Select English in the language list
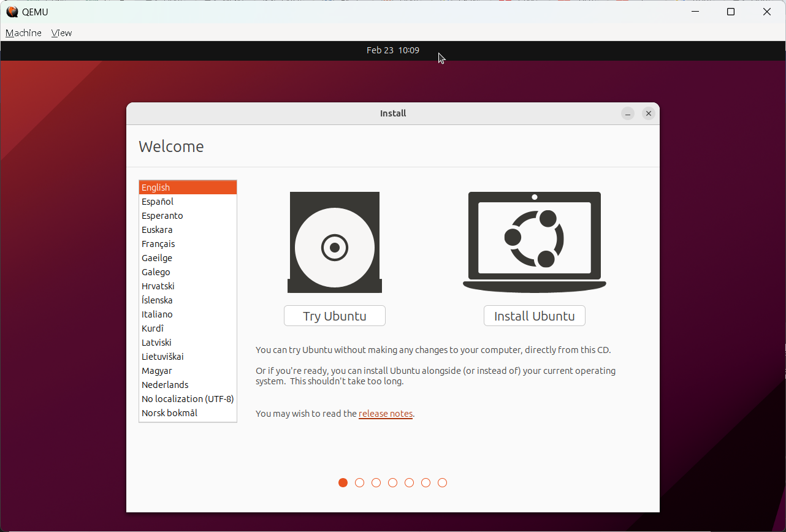Image resolution: width=786 pixels, height=532 pixels. (x=188, y=188)
